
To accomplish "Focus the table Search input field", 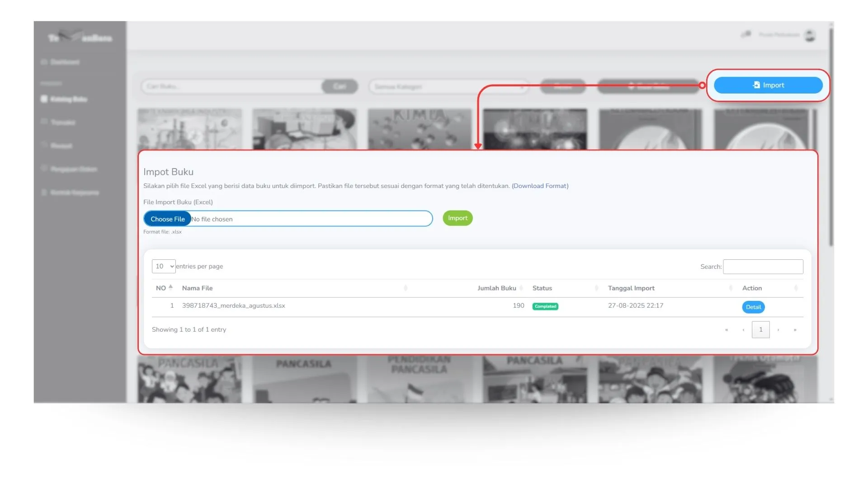I will [x=763, y=267].
